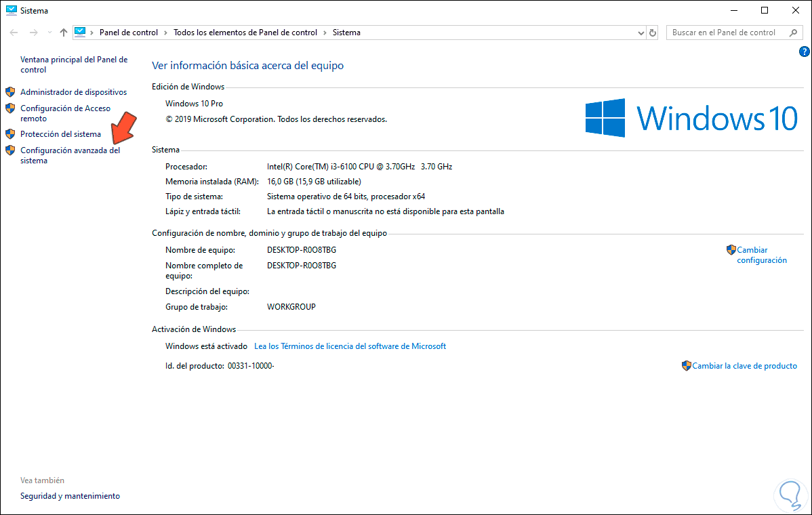The image size is (812, 515).
Task: Open the address bar history dropdown
Action: [641, 33]
